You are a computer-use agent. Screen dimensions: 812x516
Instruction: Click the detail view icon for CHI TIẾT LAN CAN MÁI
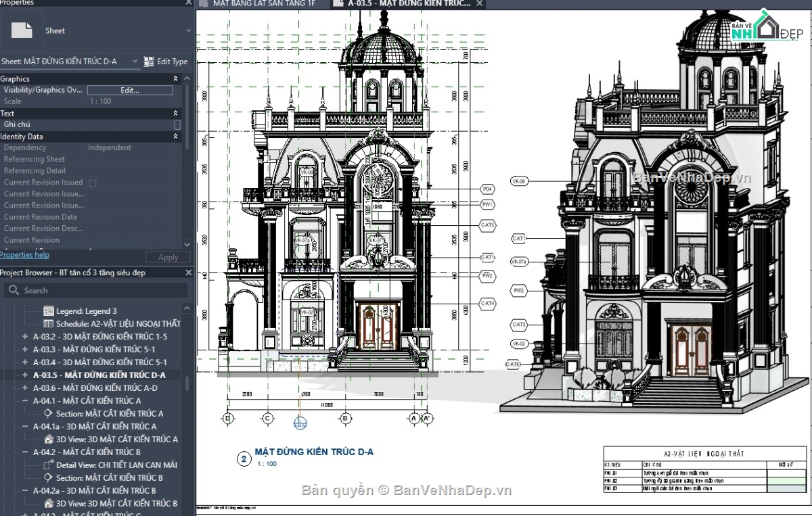tap(48, 465)
